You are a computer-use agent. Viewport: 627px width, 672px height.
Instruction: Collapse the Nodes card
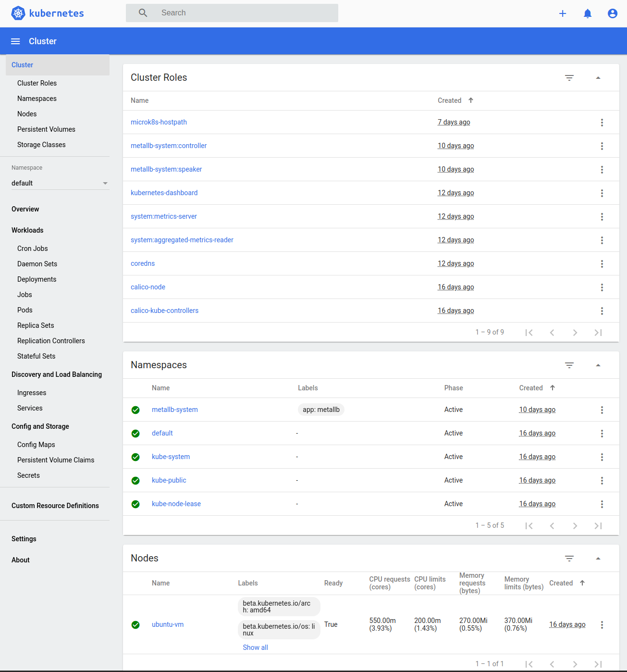pos(598,559)
